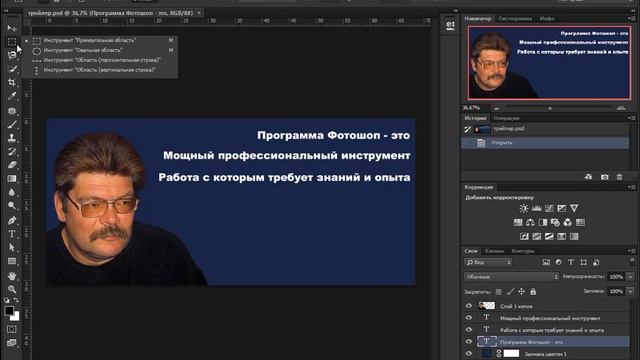640x360 pixels.
Task: Reset default foreground and background colors
Action: [x=7, y=300]
